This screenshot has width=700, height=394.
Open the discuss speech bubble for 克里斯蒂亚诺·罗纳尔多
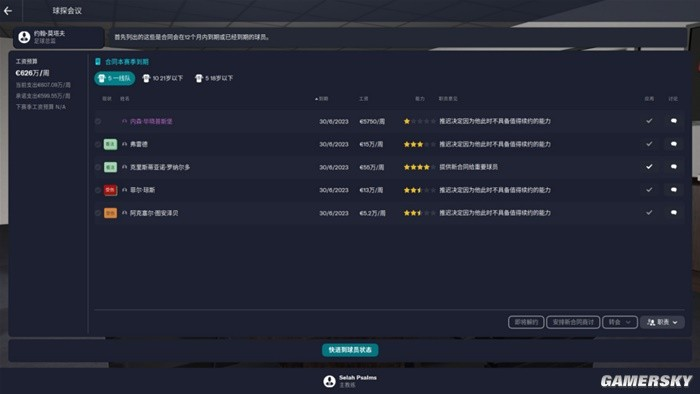click(x=674, y=167)
